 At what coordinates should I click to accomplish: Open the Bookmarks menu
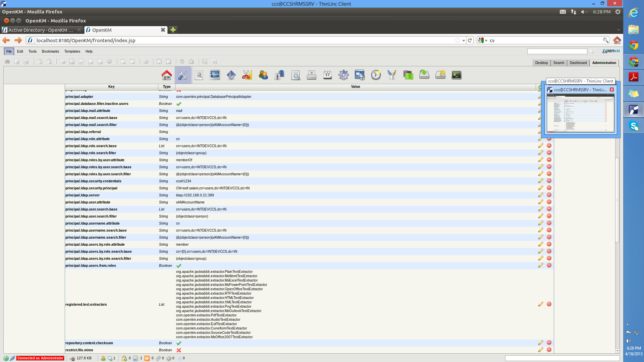tap(50, 52)
